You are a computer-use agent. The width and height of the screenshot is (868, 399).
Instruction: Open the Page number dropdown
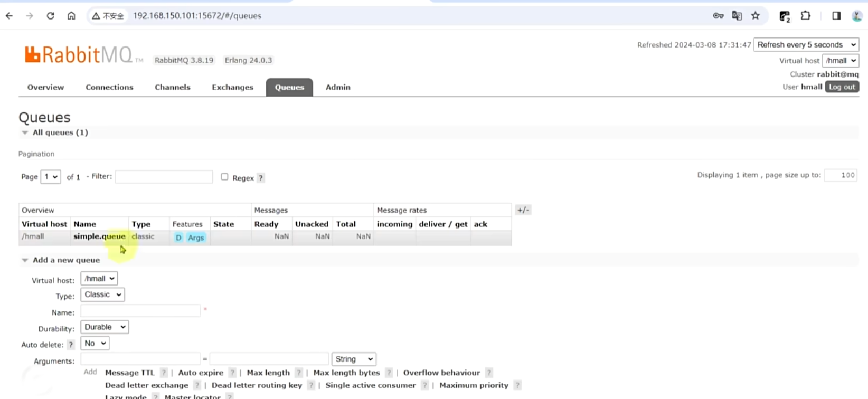(x=51, y=177)
